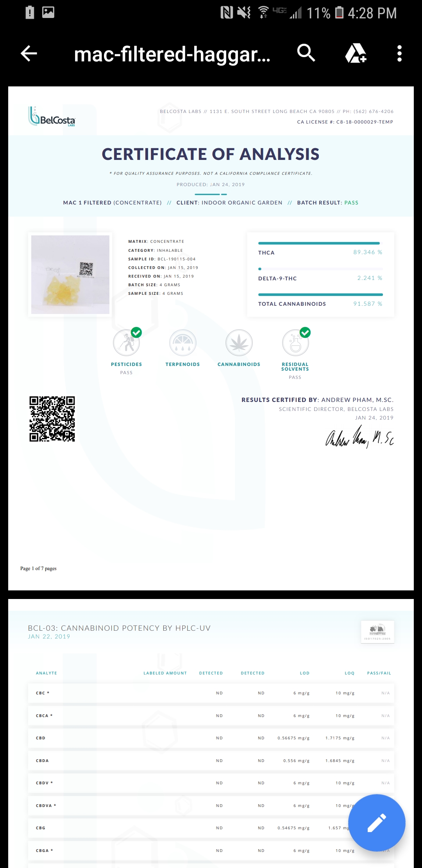Tap the back arrow in the top bar
422x868 pixels.
click(29, 54)
